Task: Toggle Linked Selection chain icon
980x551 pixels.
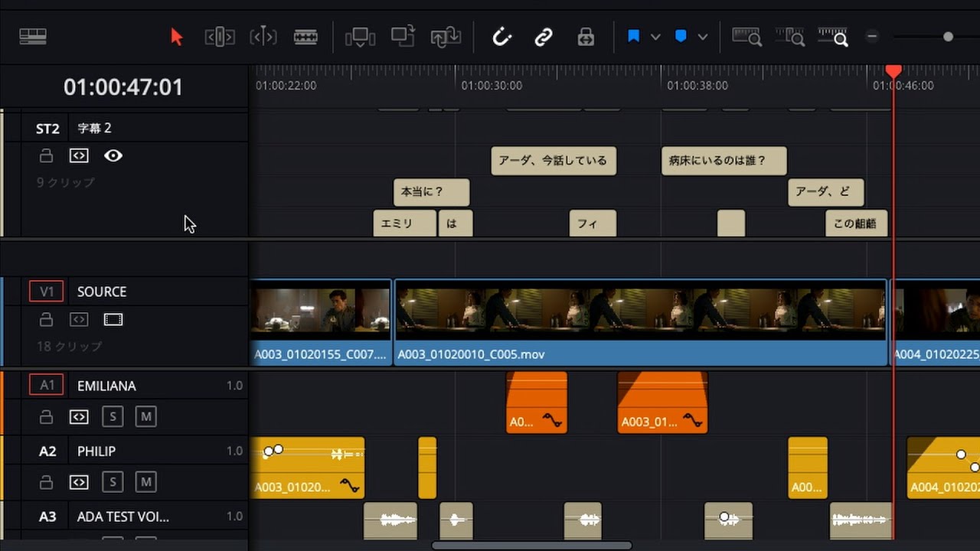Action: [x=544, y=37]
